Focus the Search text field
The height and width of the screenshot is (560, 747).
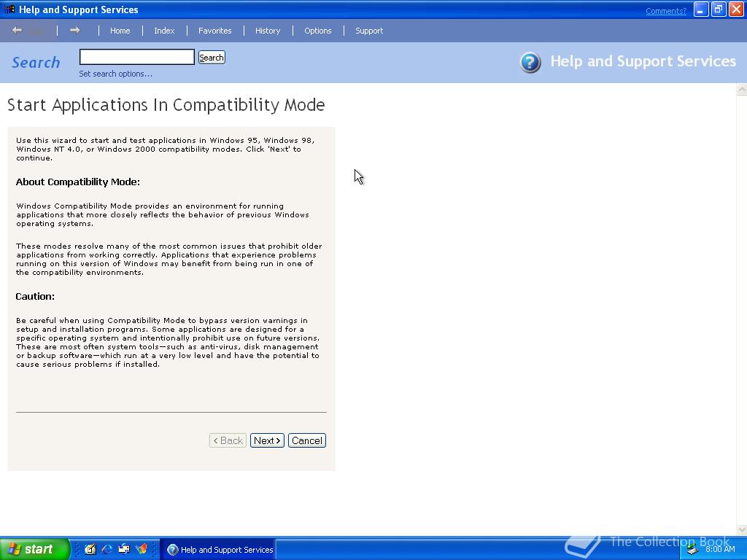pos(136,57)
